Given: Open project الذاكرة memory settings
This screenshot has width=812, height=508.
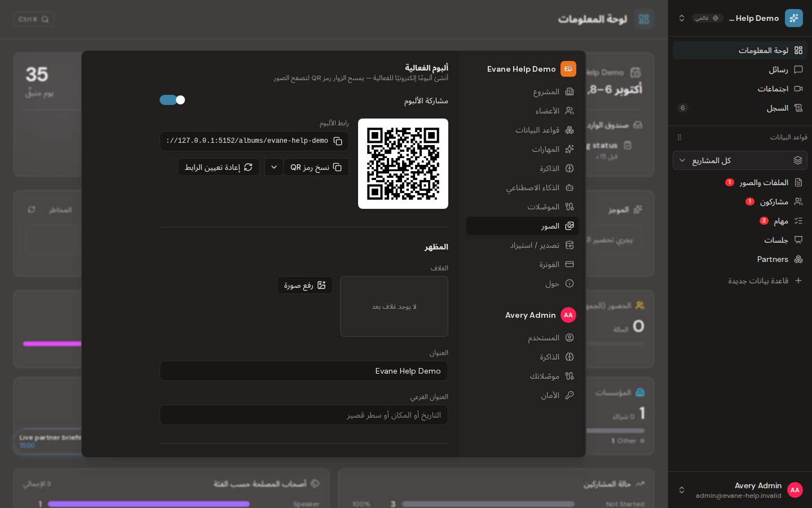Looking at the screenshot, I should (522, 168).
